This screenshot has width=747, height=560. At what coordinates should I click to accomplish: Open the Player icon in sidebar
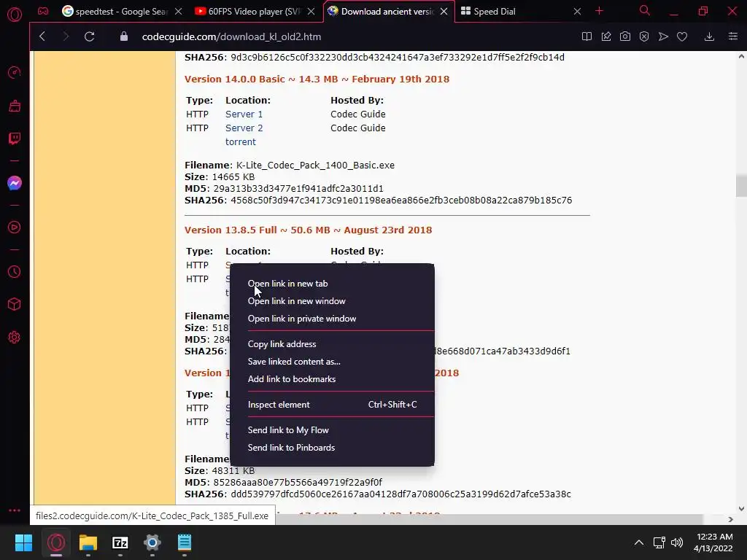coord(15,227)
